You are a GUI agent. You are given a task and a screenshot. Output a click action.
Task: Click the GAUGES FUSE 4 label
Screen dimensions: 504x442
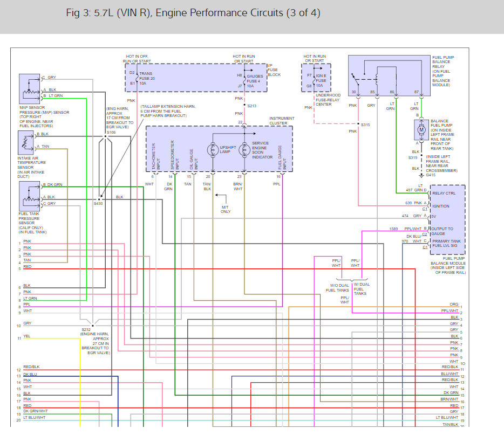coord(255,79)
